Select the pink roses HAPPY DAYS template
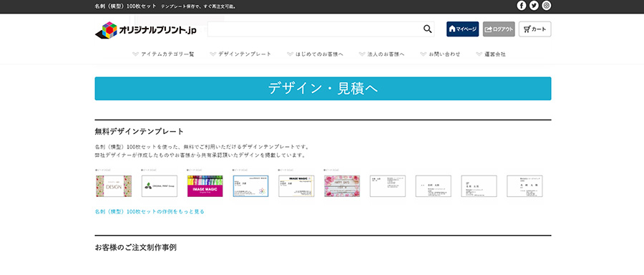 [x=342, y=186]
